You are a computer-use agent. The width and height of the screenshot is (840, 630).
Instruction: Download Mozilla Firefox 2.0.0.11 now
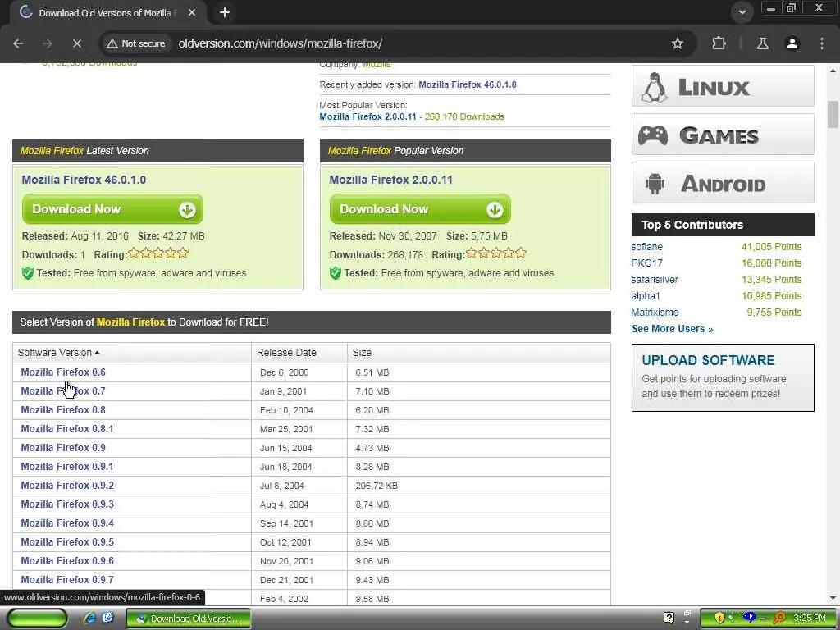[420, 209]
